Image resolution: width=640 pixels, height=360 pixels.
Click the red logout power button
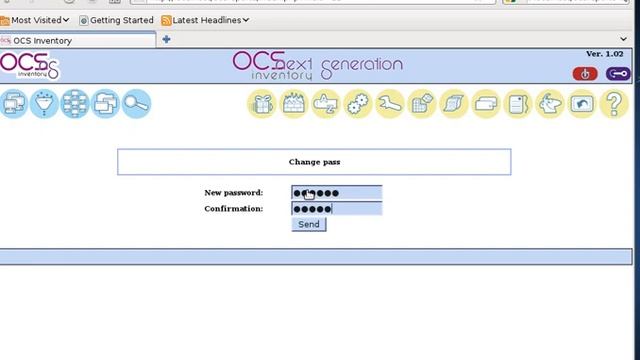(585, 74)
